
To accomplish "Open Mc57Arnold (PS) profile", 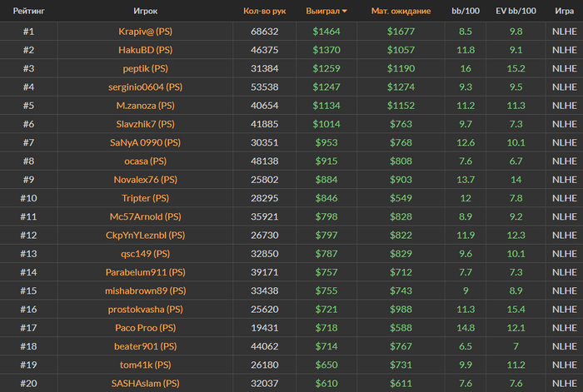I will (x=146, y=216).
